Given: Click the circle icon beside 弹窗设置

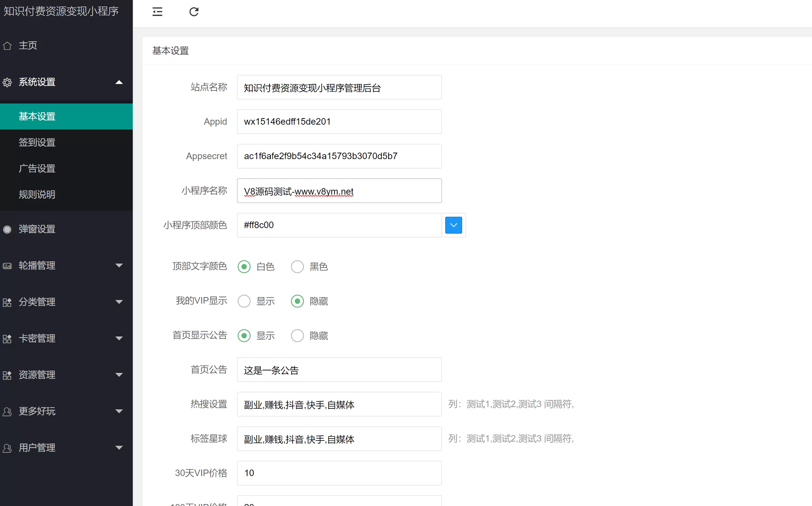Looking at the screenshot, I should (x=7, y=229).
